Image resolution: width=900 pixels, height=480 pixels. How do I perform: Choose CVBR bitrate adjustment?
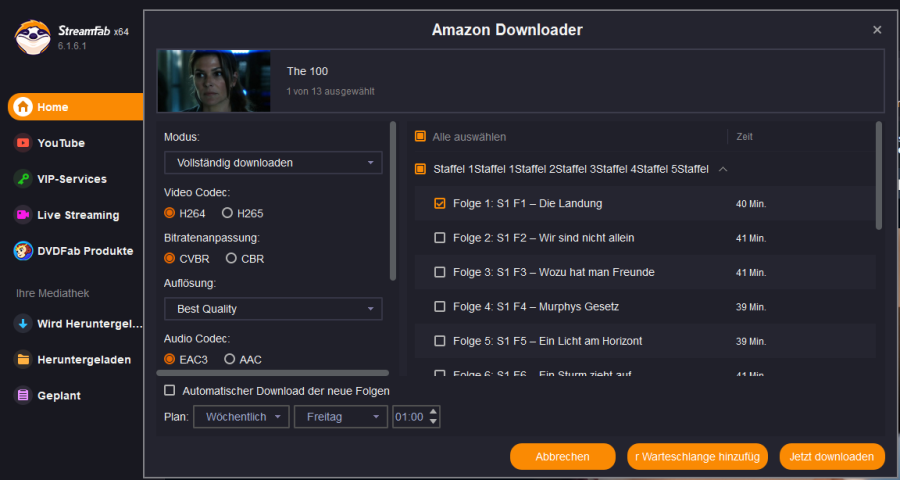pyautogui.click(x=169, y=258)
